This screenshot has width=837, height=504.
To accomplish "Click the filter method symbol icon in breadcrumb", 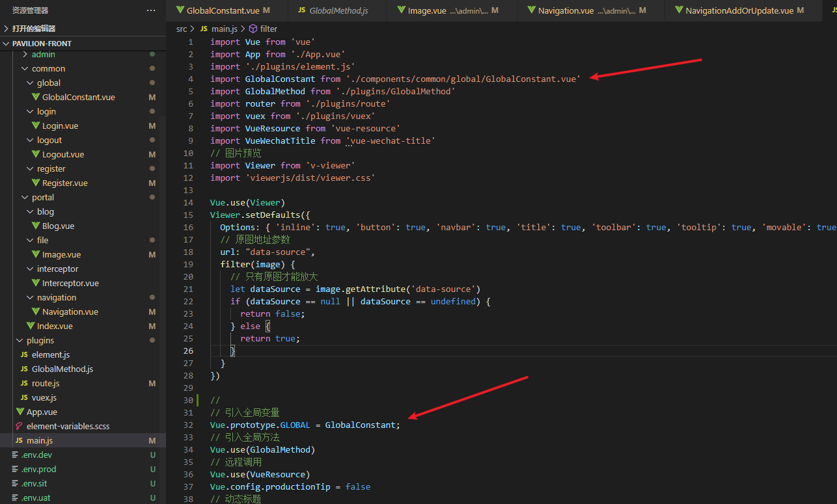I will pyautogui.click(x=253, y=29).
